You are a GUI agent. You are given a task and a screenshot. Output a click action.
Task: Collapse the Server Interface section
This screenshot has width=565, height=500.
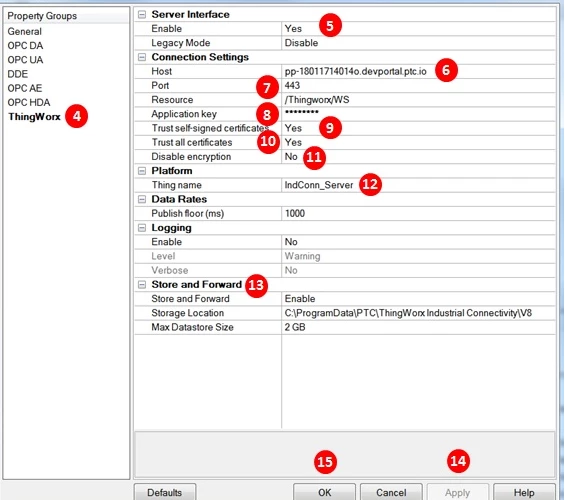coord(142,14)
